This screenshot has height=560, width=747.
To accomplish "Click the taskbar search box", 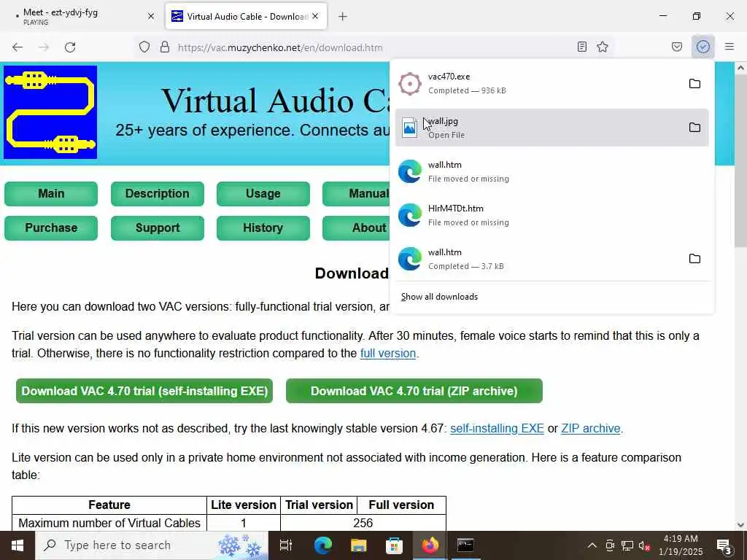I will (152, 545).
